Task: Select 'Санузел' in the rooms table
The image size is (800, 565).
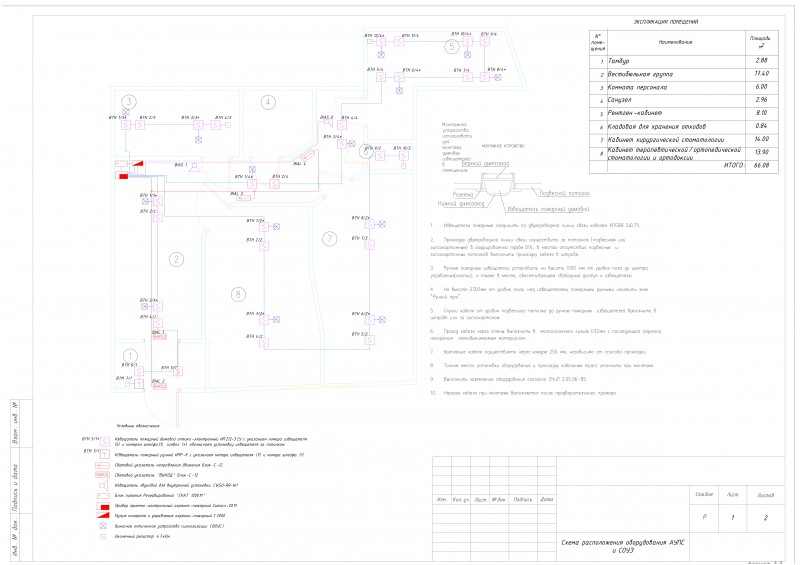Action: 620,101
